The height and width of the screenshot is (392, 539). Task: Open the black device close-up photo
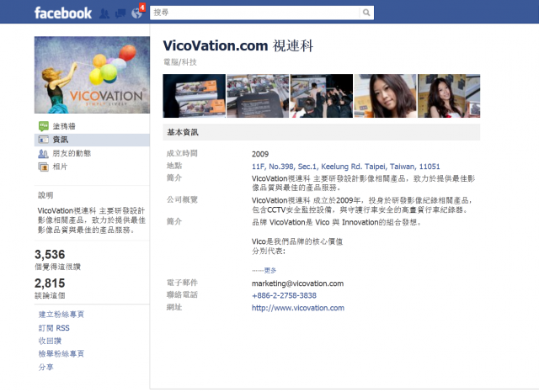coord(258,96)
